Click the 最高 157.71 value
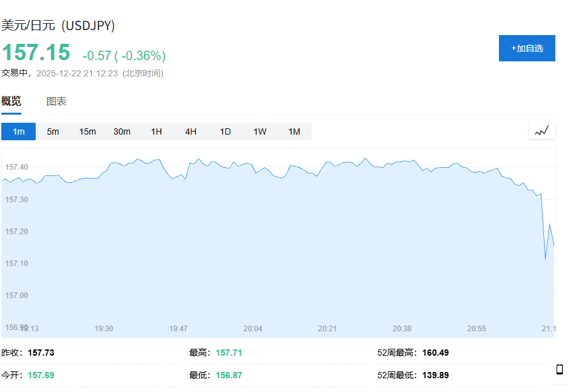Image resolution: width=571 pixels, height=392 pixels. click(x=229, y=353)
